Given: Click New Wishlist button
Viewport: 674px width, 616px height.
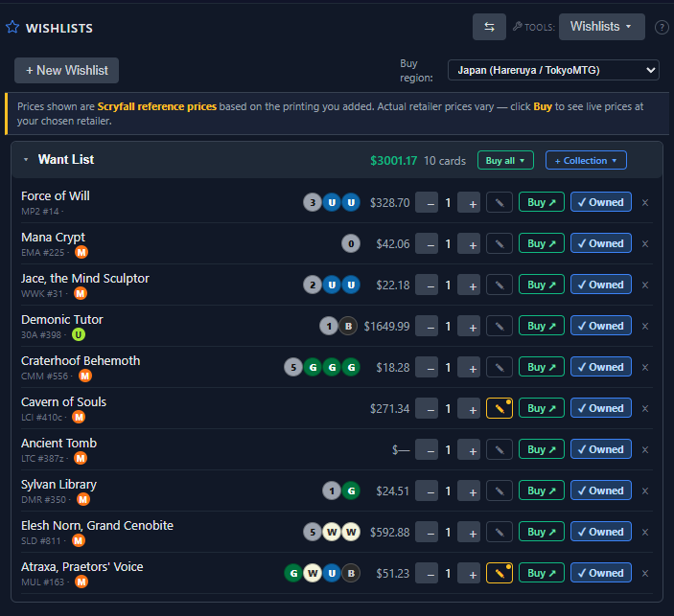Looking at the screenshot, I should click(66, 71).
